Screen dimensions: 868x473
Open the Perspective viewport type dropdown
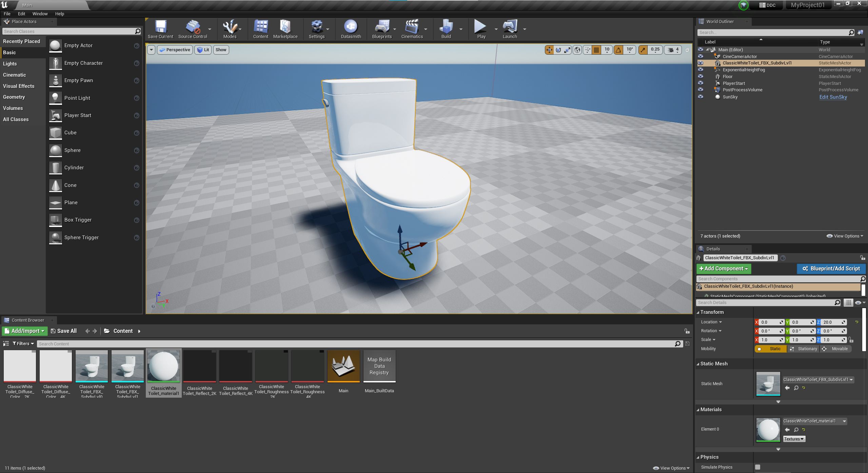tap(175, 50)
